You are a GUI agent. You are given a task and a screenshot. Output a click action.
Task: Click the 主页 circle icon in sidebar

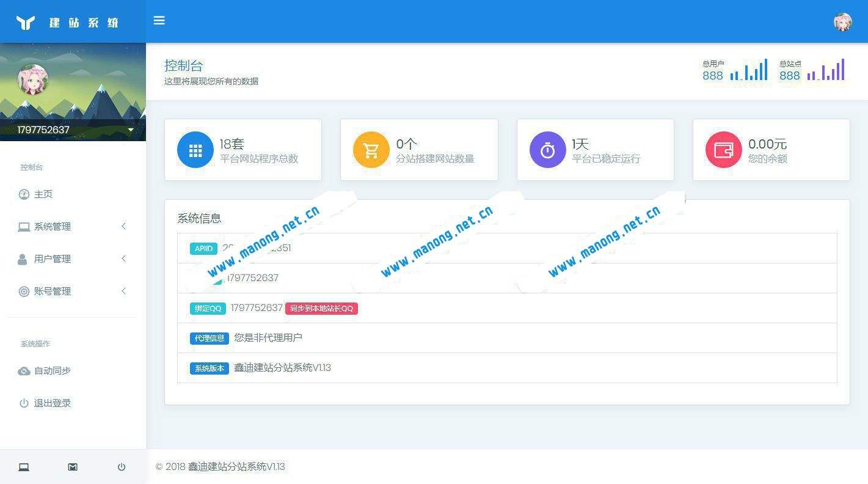23,194
